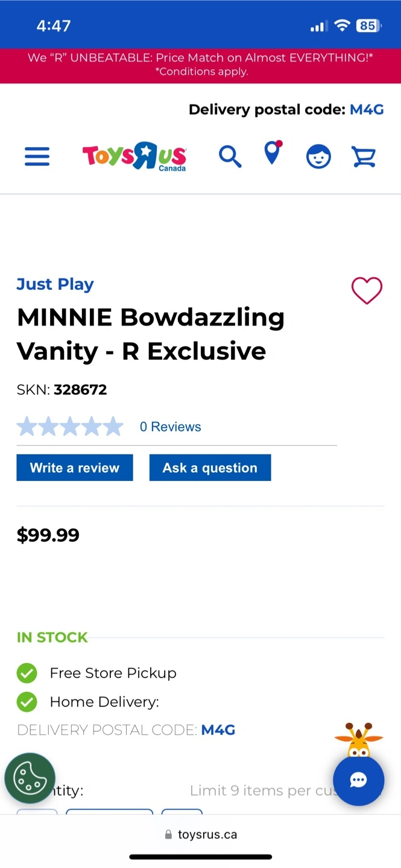View the shopping cart
Screen dimensions: 401x868
point(364,157)
